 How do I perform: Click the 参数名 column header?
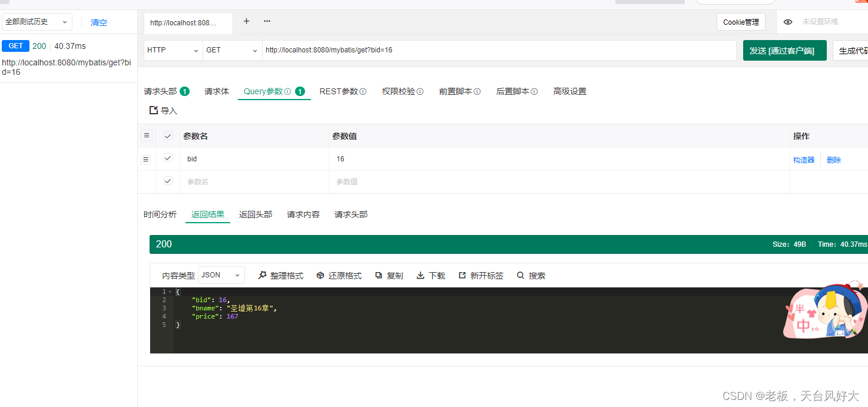pos(196,136)
